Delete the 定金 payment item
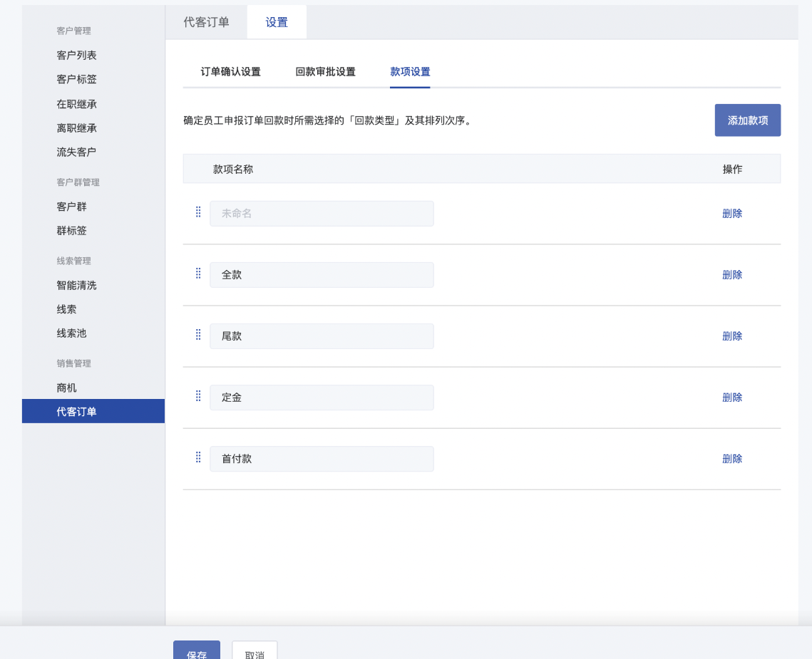Screen dimensions: 812x659 (732, 398)
